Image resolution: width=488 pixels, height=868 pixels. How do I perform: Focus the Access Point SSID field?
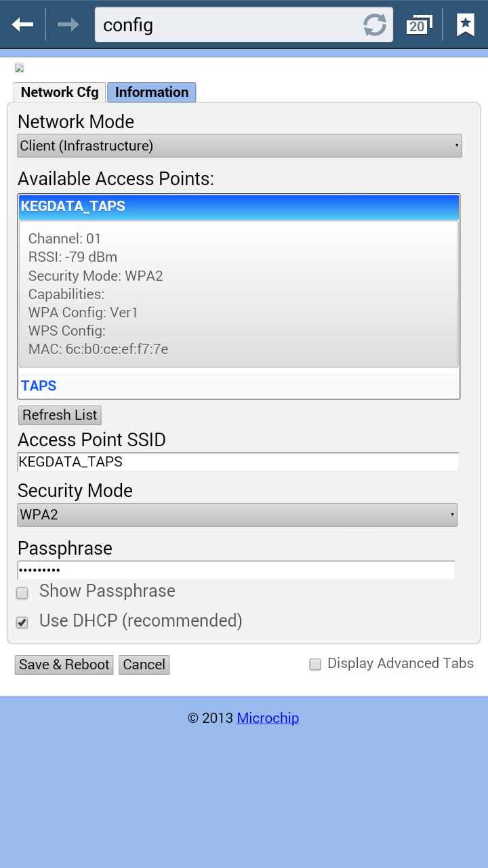(x=238, y=462)
